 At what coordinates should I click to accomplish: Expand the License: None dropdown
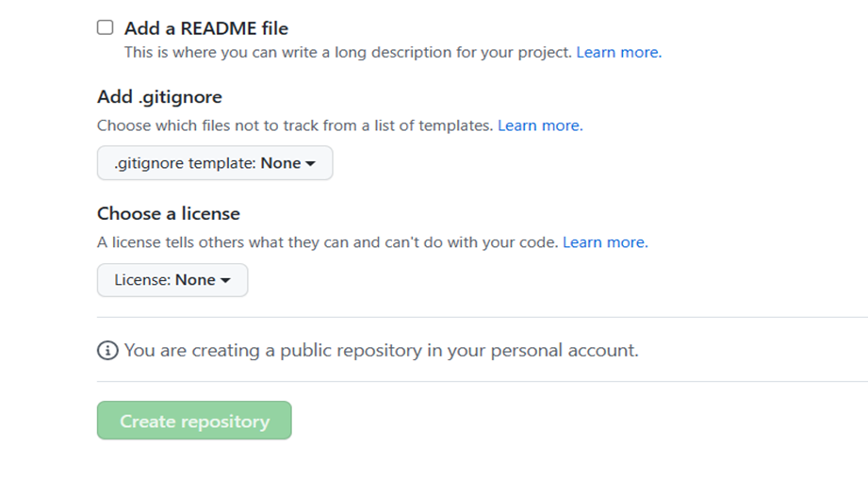pyautogui.click(x=172, y=280)
